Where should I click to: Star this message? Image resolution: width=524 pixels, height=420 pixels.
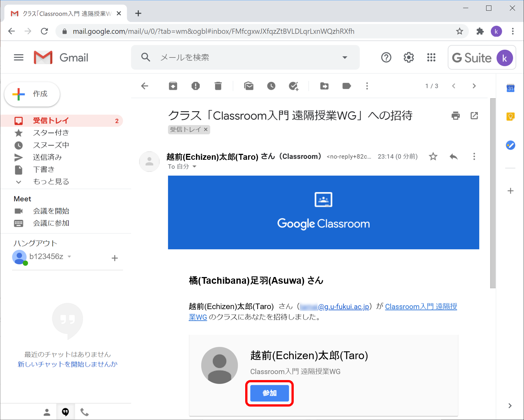pyautogui.click(x=433, y=156)
